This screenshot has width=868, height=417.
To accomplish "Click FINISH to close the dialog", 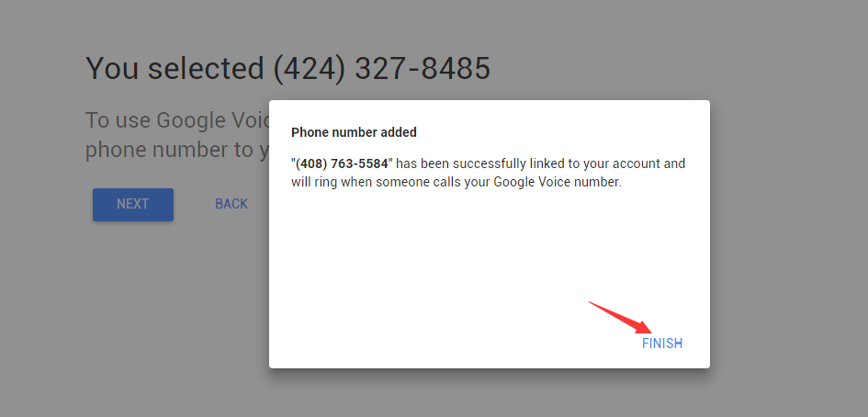I will click(x=661, y=344).
